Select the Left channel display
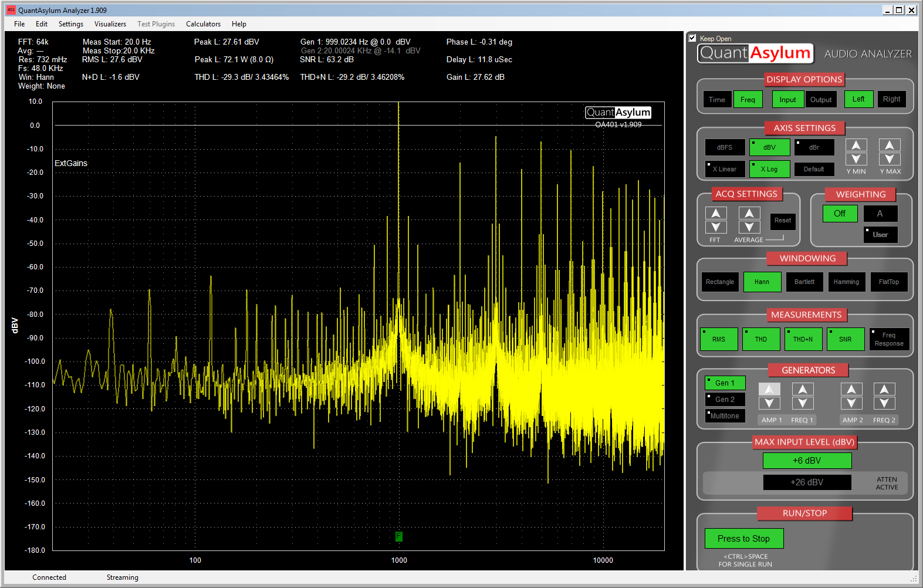Image resolution: width=923 pixels, height=588 pixels. (x=859, y=99)
